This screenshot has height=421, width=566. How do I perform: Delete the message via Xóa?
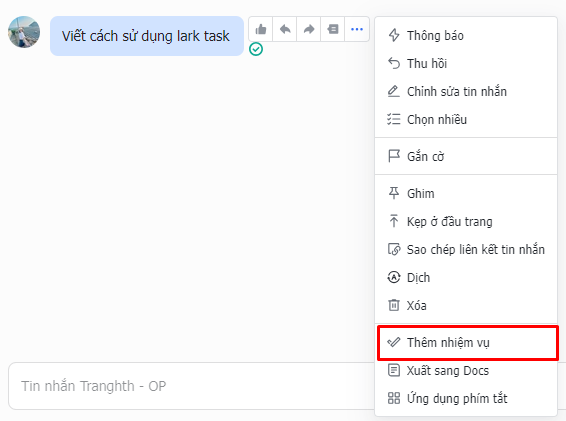pos(466,305)
